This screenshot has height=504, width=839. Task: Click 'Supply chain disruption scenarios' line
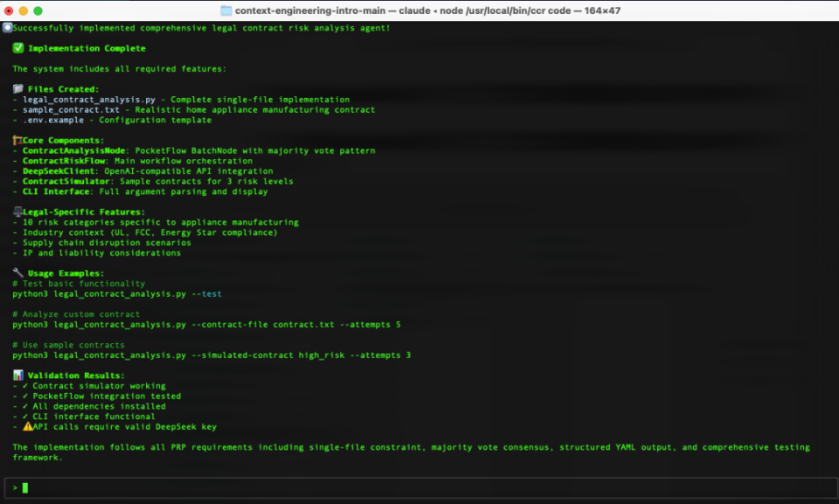[x=107, y=242]
